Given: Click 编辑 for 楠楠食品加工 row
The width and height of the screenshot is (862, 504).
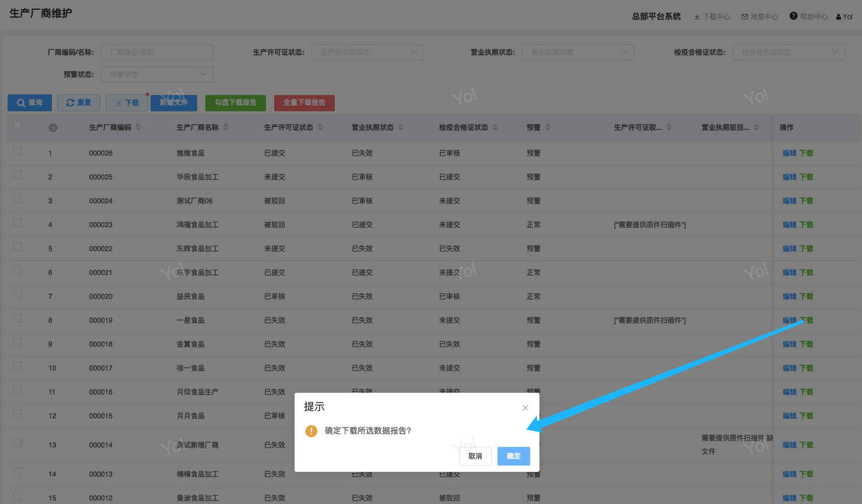Looking at the screenshot, I should tap(790, 474).
